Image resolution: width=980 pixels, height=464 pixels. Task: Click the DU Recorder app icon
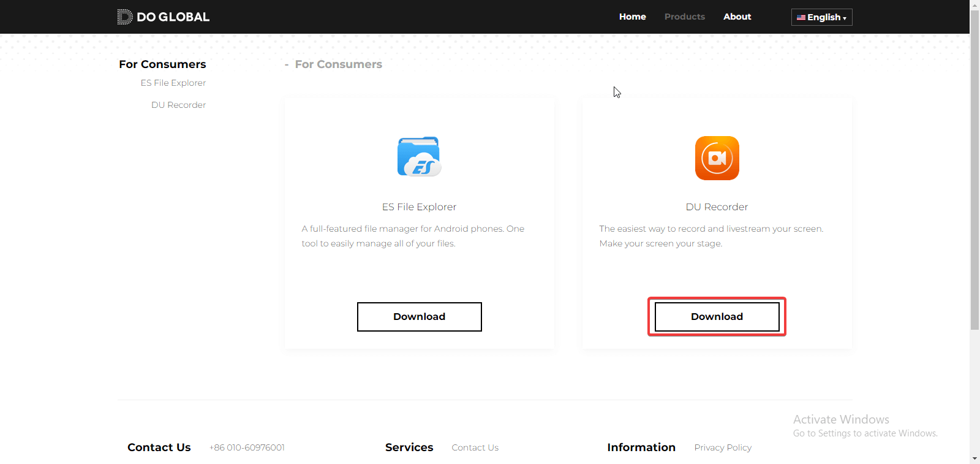pos(717,158)
